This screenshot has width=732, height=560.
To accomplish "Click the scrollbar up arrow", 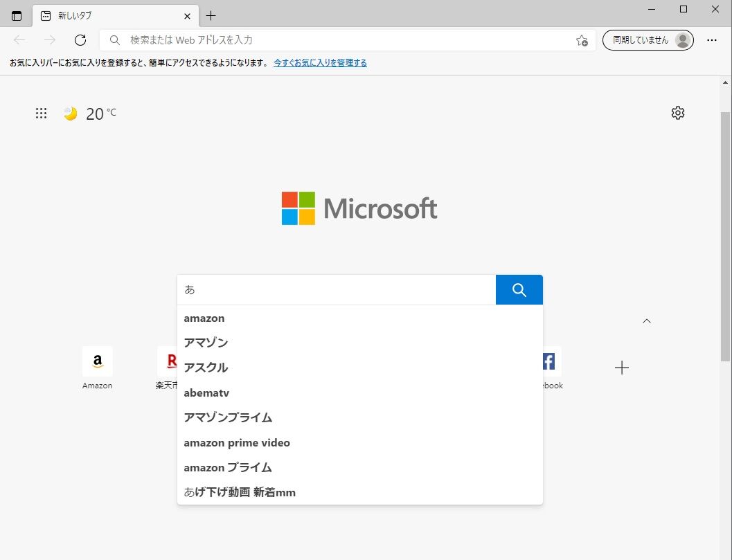I will (725, 82).
